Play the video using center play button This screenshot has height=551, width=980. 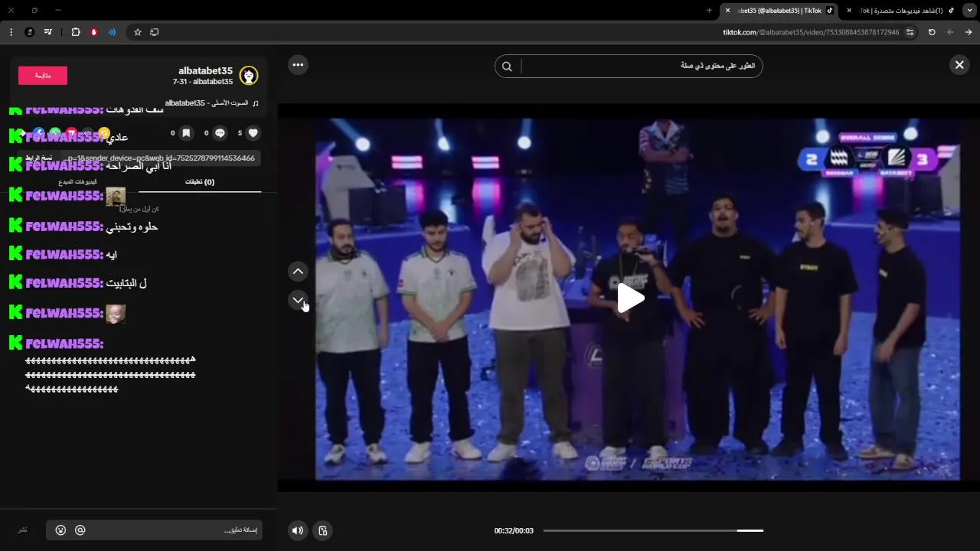click(x=630, y=298)
